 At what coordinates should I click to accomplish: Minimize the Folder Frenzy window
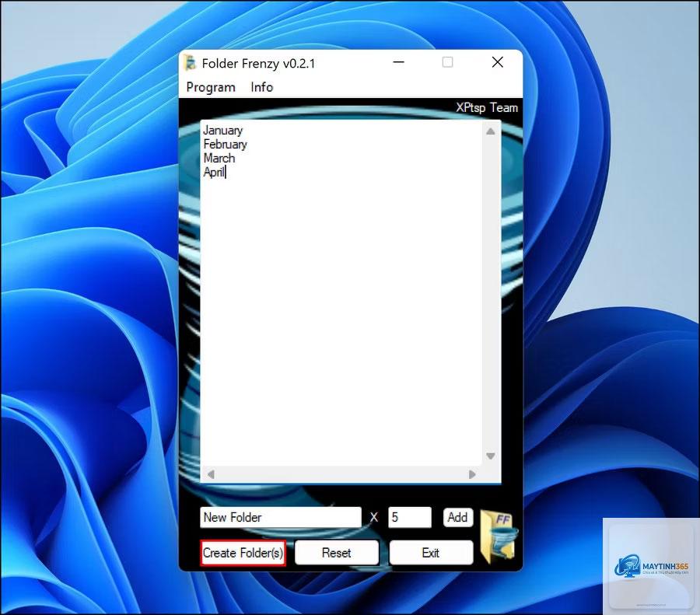399,62
